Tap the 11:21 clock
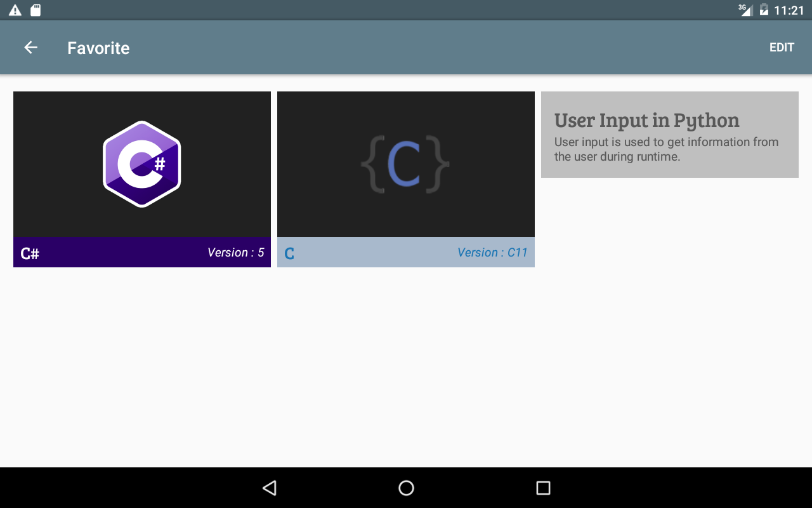The height and width of the screenshot is (508, 812). pyautogui.click(x=789, y=10)
